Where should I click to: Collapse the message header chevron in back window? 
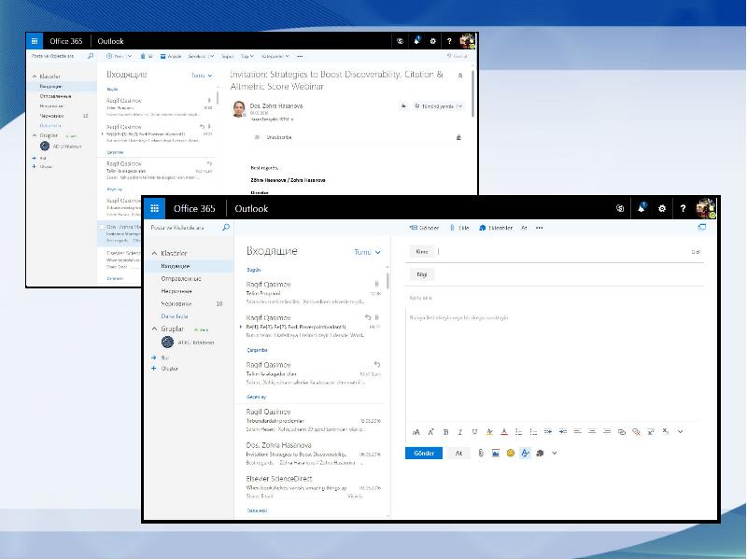click(x=460, y=76)
